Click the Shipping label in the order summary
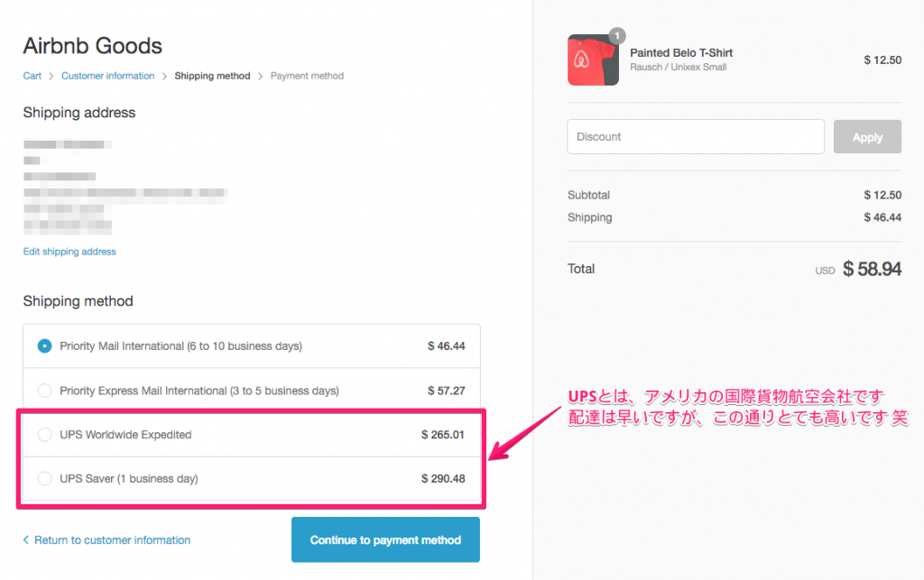 tap(590, 217)
